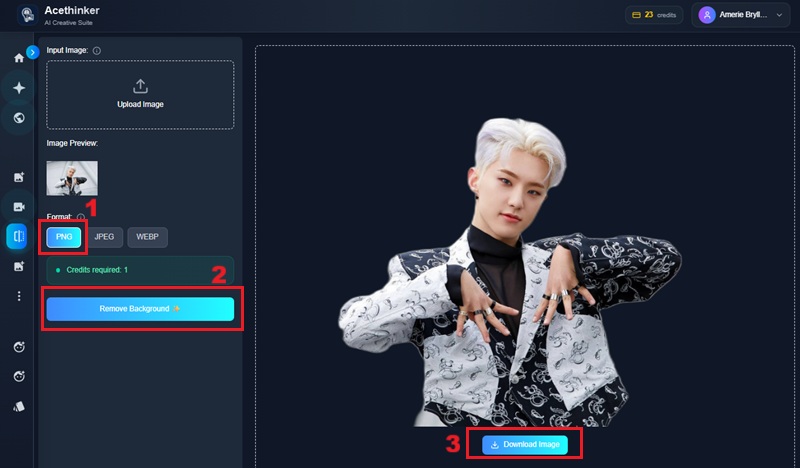Click the user avatar icon

coord(707,15)
